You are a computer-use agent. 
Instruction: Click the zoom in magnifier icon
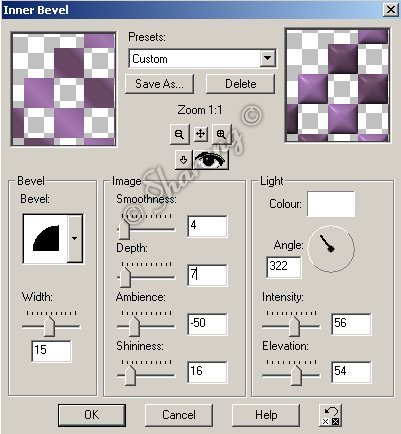pos(221,134)
